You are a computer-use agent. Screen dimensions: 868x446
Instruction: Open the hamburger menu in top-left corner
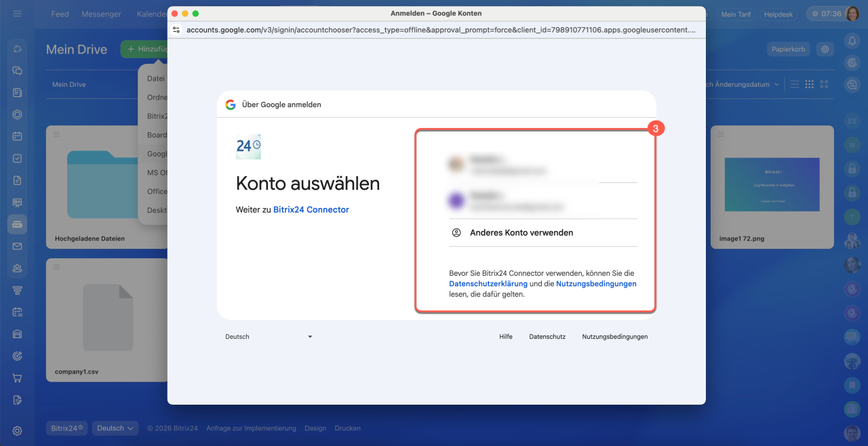(17, 14)
